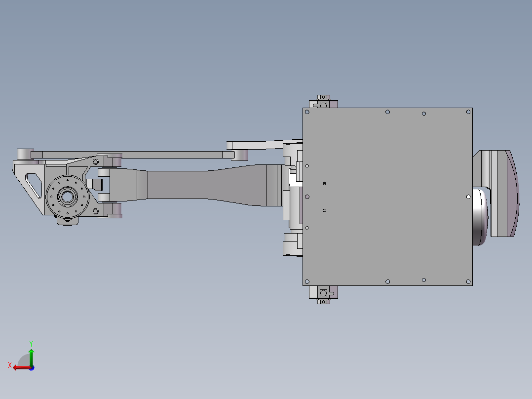Select the long thin link rod above the arm
532x399 pixels.
pos(132,155)
